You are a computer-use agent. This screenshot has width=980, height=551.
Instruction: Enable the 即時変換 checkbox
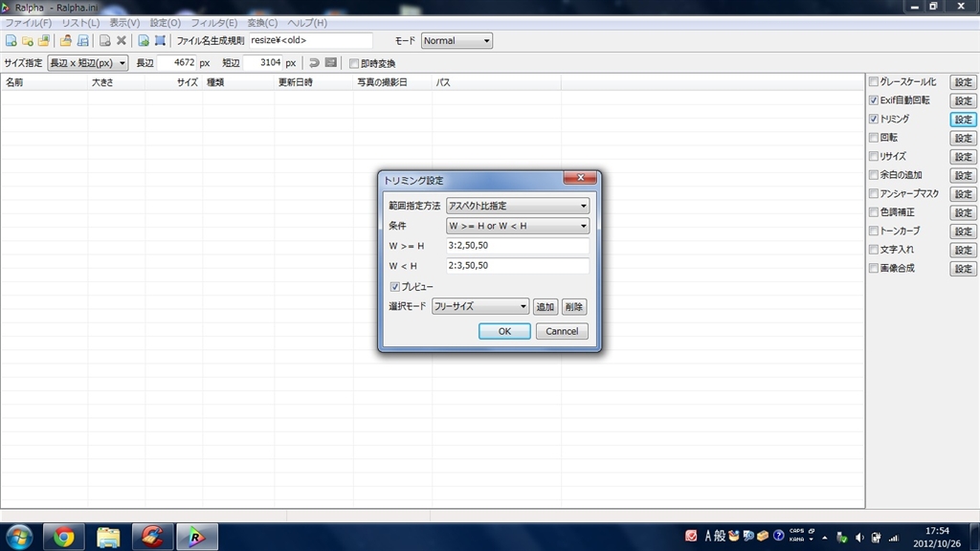(x=354, y=64)
